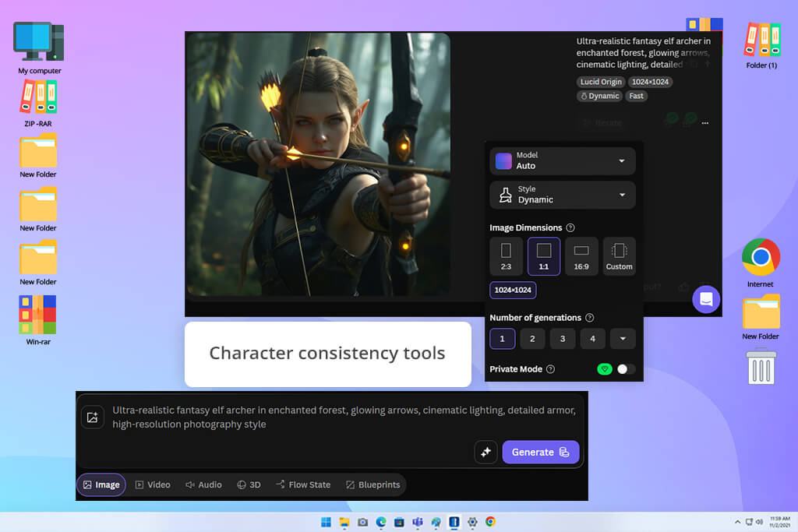Image resolution: width=798 pixels, height=532 pixels.
Task: Open Chrome from the taskbar
Action: 491,522
